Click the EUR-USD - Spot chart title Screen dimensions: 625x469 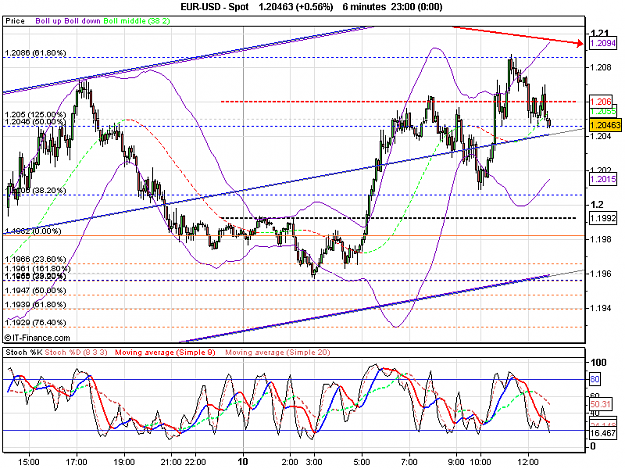(214, 7)
